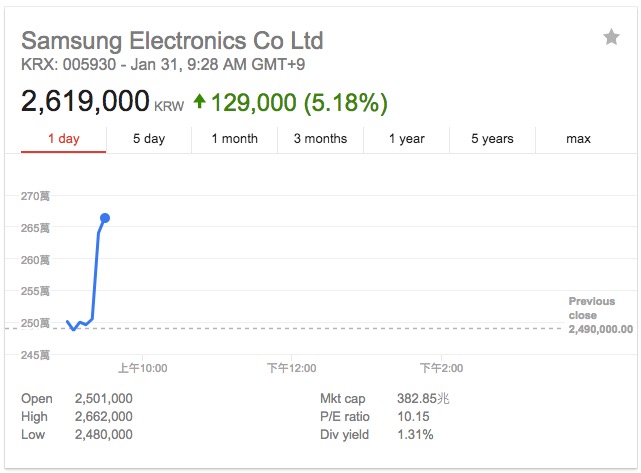Switch to the 5 years tab
The image size is (641, 473).
[493, 139]
